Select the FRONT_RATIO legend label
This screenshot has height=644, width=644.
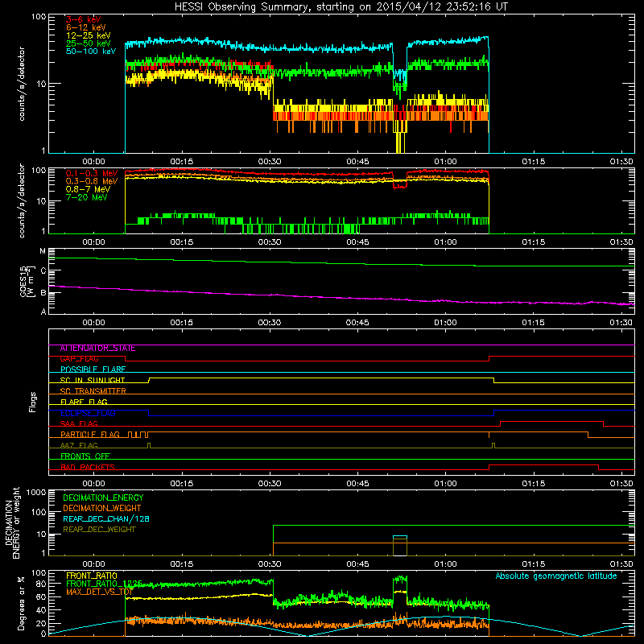tap(92, 576)
